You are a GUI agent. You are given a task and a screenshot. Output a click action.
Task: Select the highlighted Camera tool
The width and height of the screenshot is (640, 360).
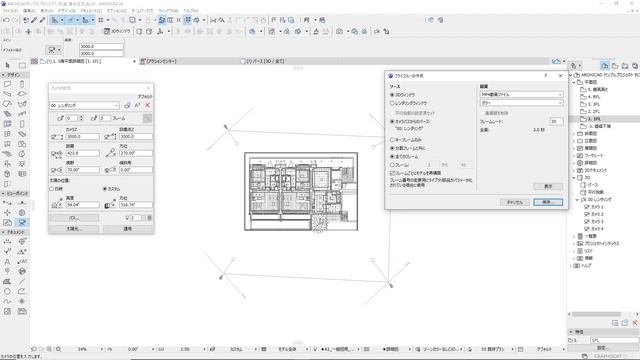[22, 222]
